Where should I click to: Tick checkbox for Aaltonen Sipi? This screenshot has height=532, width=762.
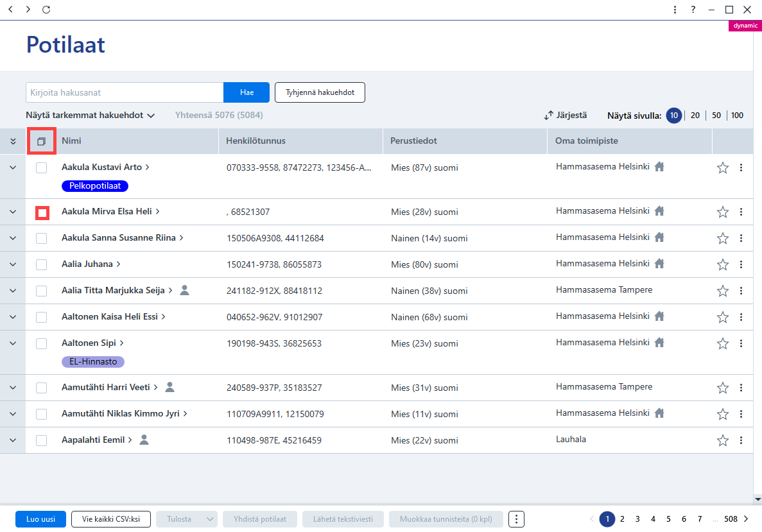pyautogui.click(x=41, y=343)
